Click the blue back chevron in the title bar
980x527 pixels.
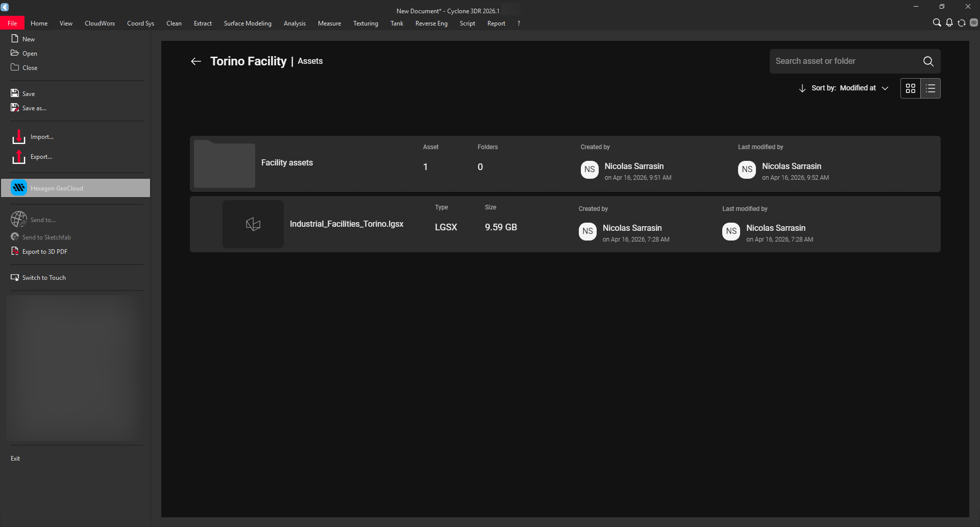5,7
